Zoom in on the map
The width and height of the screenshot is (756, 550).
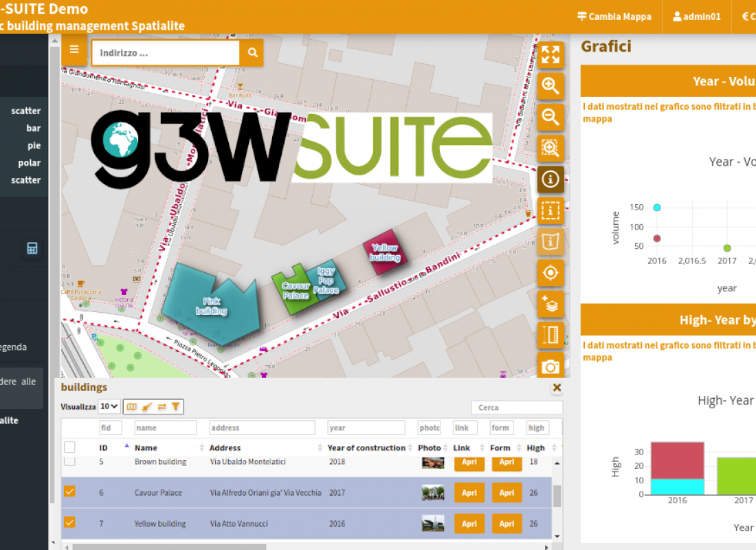(550, 86)
